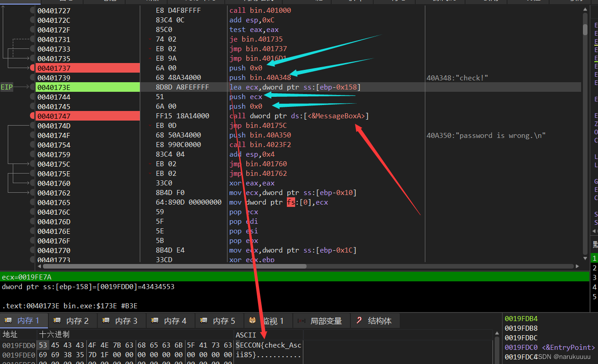Select address 00401765 in disassembly
This screenshot has height=364, width=598.
click(54, 202)
